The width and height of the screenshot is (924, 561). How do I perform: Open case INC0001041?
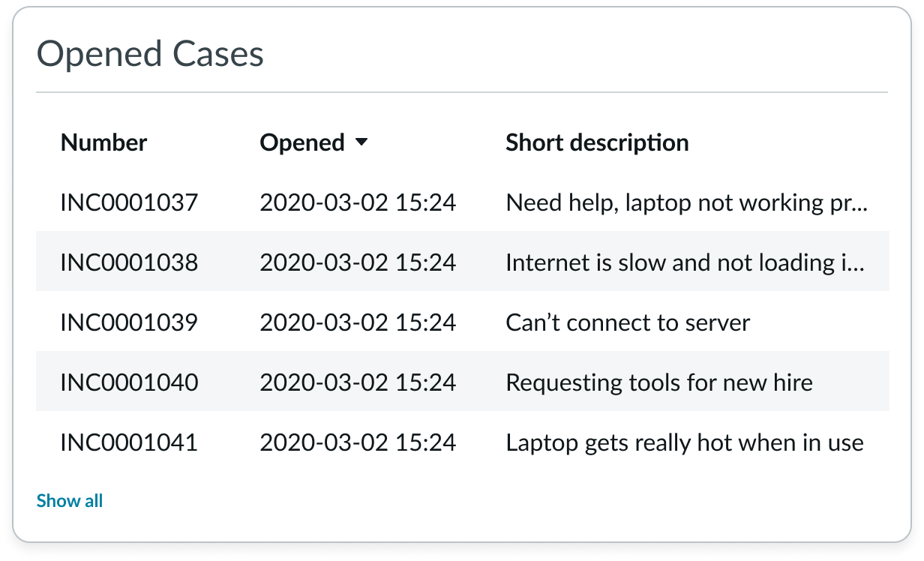tap(129, 442)
